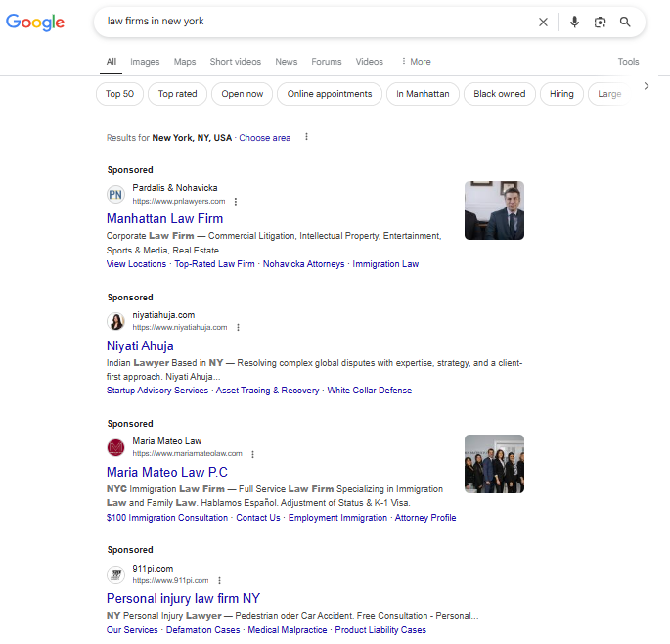Image resolution: width=670 pixels, height=644 pixels.
Task: Clear the search box with the X icon
Action: point(543,22)
